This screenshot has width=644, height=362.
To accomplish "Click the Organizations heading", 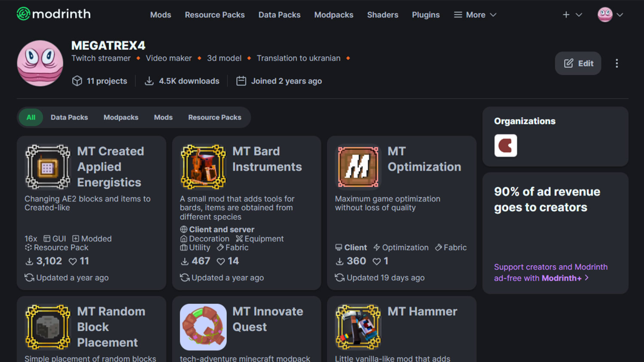I will [x=525, y=121].
